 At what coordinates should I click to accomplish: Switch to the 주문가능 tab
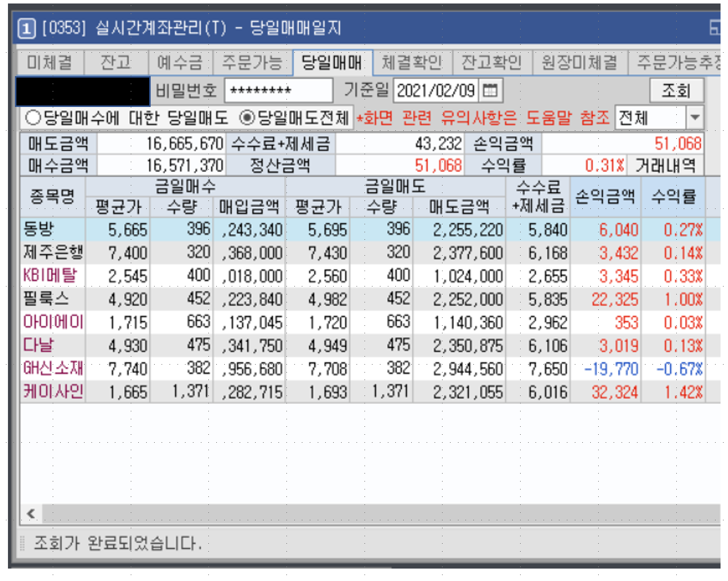(252, 63)
